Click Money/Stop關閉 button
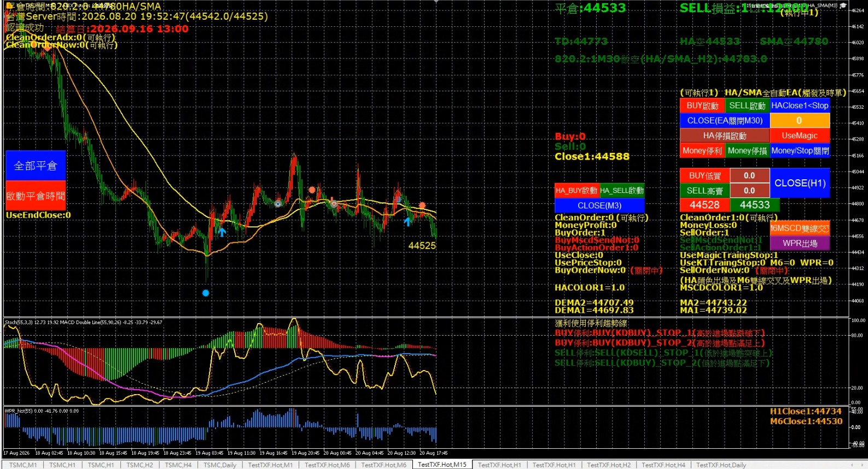The width and height of the screenshot is (868, 469). (x=800, y=150)
